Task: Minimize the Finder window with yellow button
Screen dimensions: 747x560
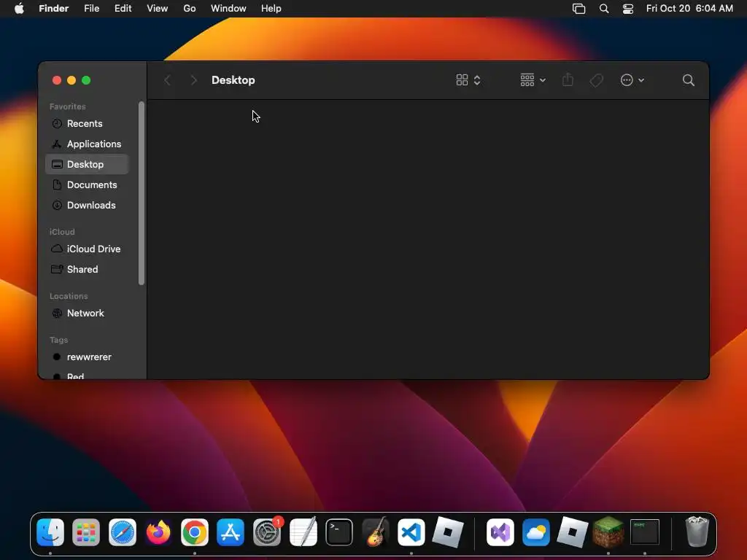Action: [x=71, y=80]
